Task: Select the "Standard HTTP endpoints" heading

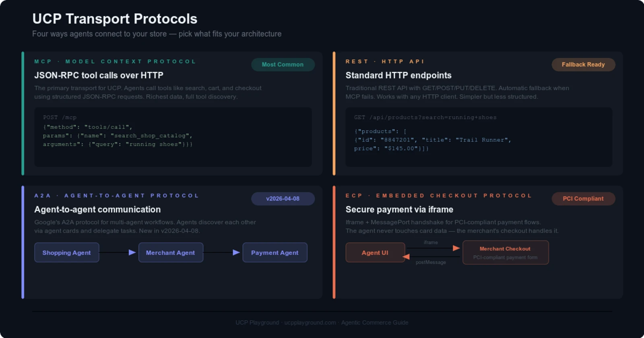Action: click(398, 75)
